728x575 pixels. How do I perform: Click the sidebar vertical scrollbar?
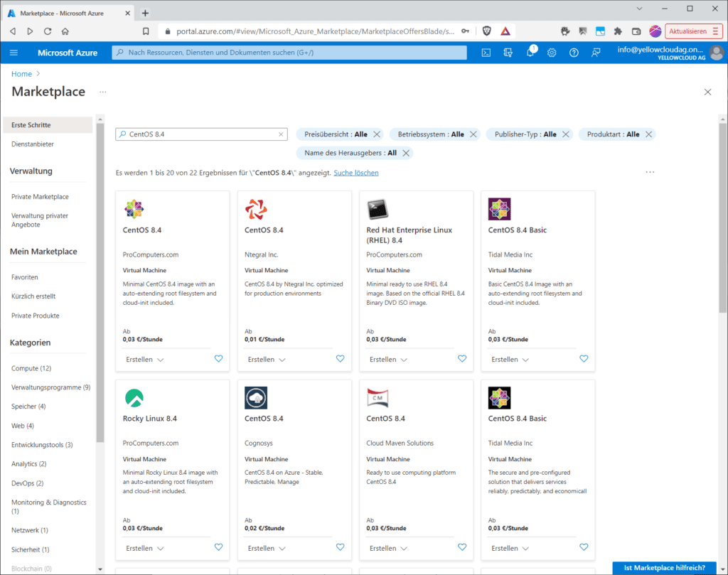100,282
